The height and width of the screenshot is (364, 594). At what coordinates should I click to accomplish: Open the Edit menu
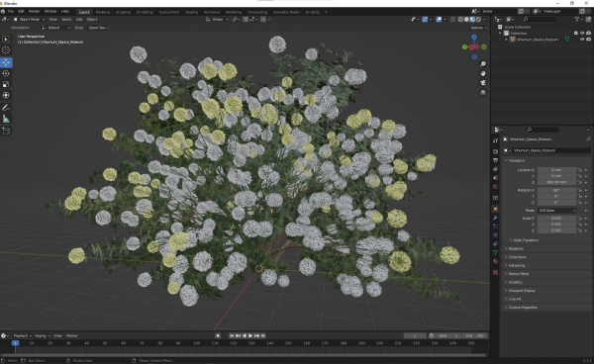(x=21, y=11)
